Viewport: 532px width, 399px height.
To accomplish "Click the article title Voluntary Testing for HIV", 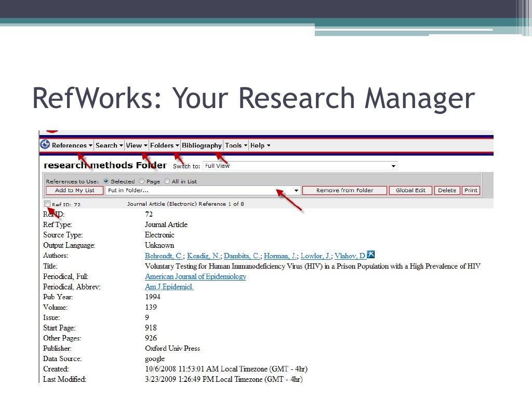I will tap(312, 266).
